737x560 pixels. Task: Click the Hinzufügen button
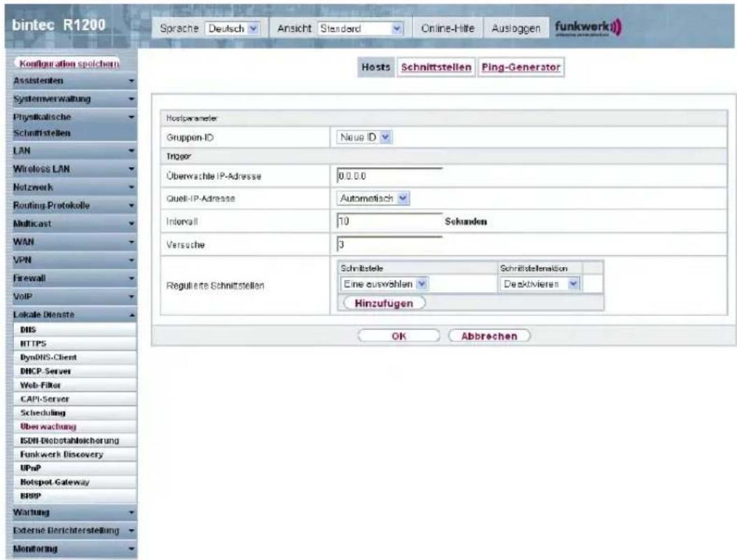(x=384, y=303)
